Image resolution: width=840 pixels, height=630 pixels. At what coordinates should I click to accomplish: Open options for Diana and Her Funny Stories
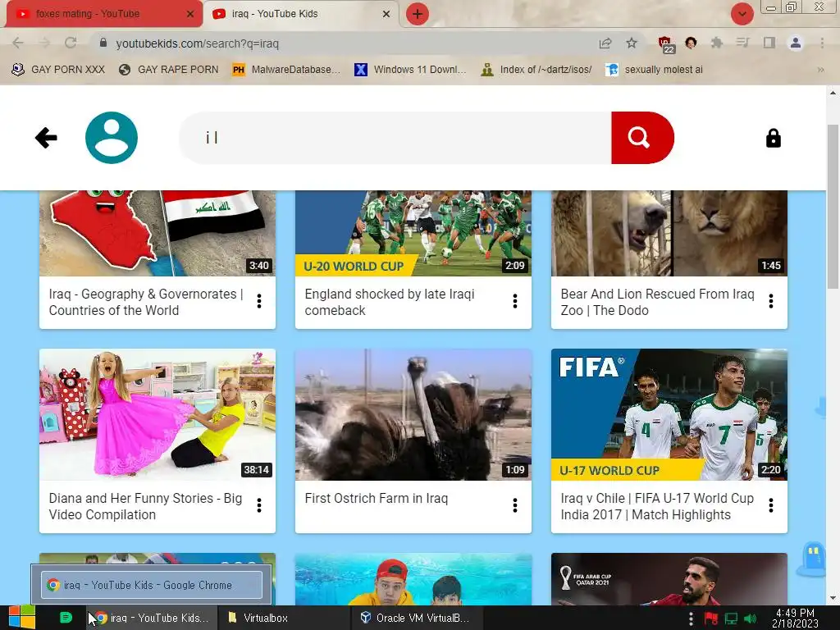pos(259,505)
